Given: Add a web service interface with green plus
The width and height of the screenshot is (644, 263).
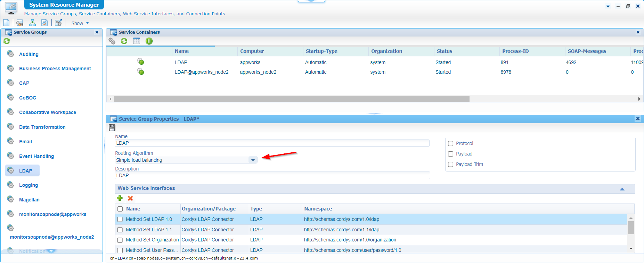Looking at the screenshot, I should coord(120,198).
